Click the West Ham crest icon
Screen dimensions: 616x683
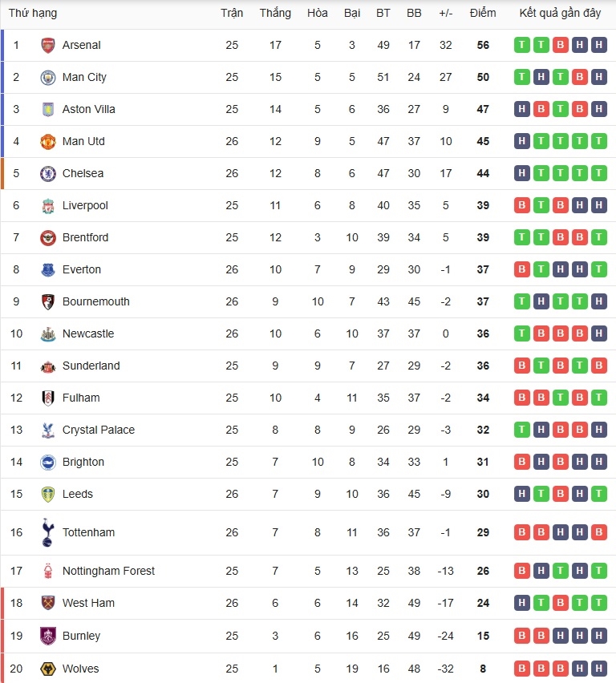tap(48, 603)
